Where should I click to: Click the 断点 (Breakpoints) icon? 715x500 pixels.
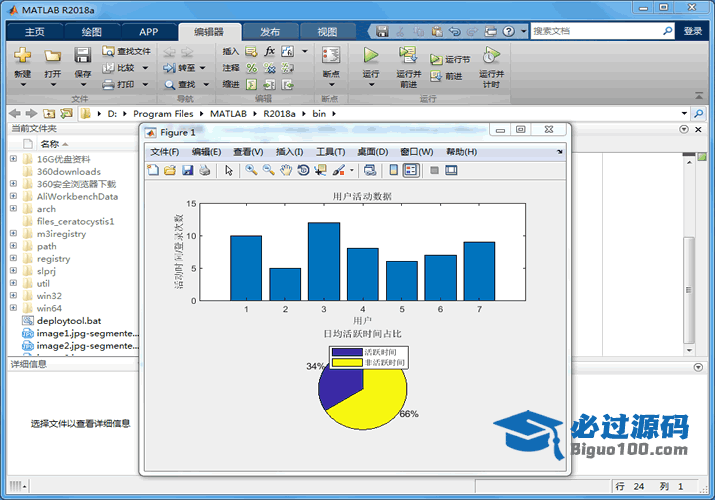tap(331, 55)
